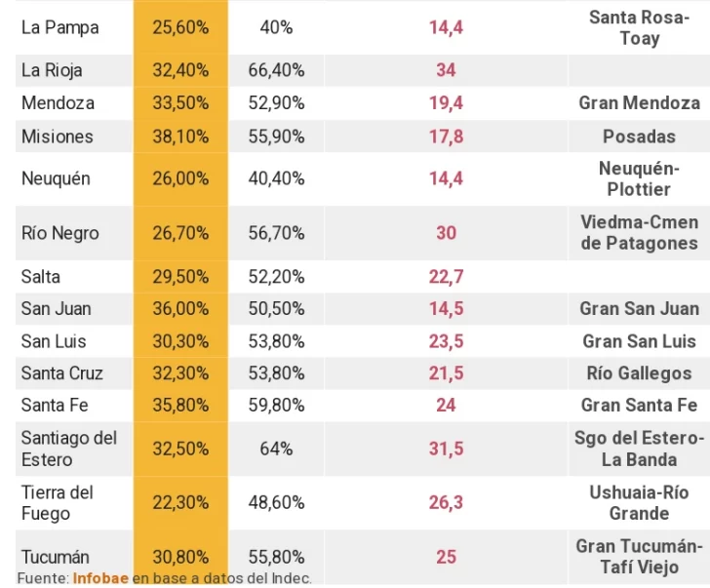Click the Gran Mendoza label
Viewport: 710px width, 588px height.
point(639,102)
